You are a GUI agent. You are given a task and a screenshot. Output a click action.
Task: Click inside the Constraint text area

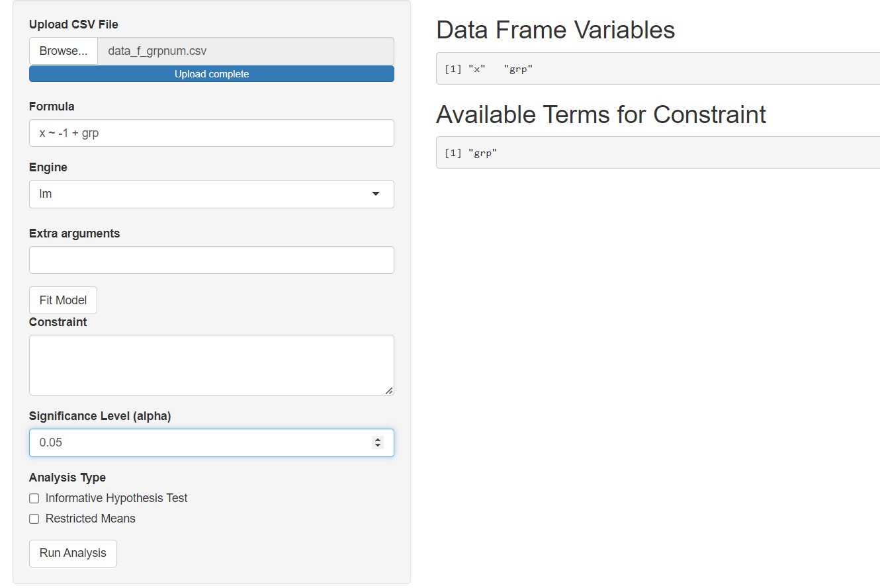click(x=212, y=365)
